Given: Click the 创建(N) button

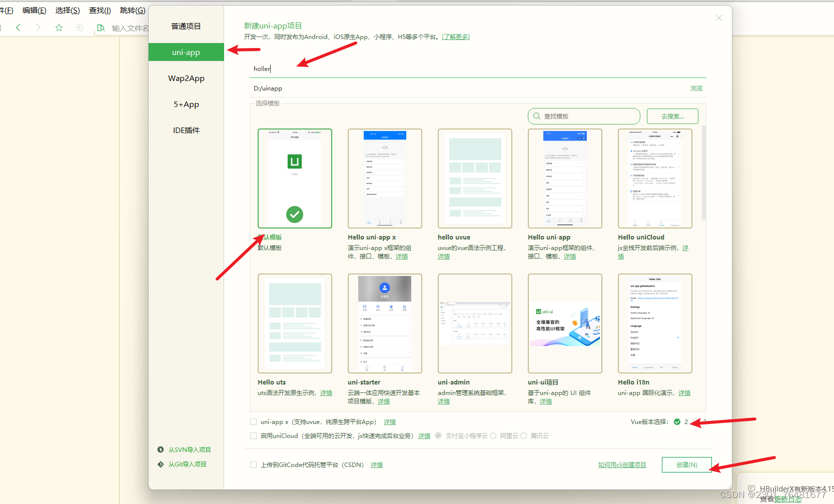Looking at the screenshot, I should click(x=686, y=464).
